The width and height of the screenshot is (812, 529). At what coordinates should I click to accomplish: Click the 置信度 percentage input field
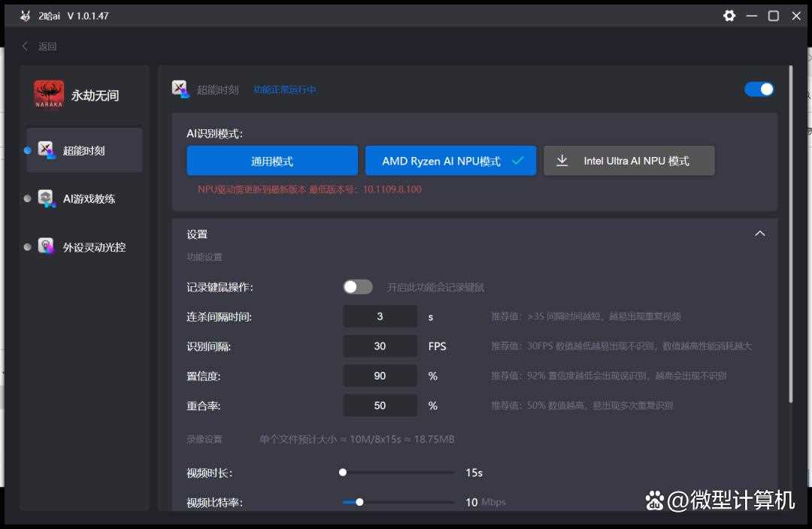380,376
